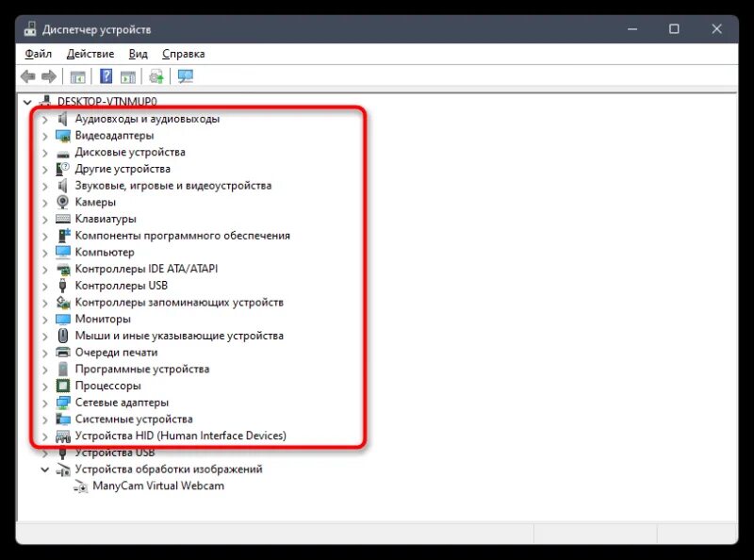Select the Устройства обработки изображений row

pyautogui.click(x=169, y=469)
